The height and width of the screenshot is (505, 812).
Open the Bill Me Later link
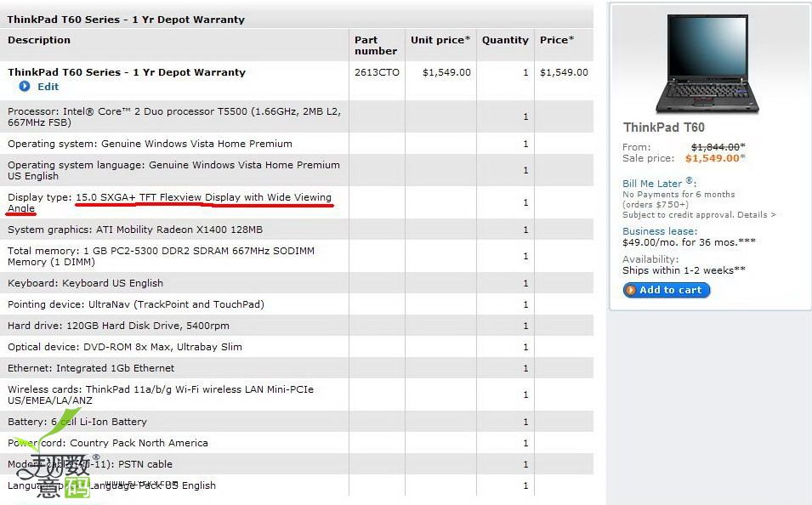point(659,183)
